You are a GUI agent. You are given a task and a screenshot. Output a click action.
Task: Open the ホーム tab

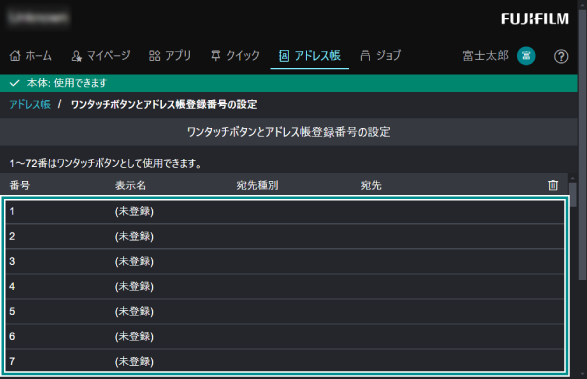(31, 56)
